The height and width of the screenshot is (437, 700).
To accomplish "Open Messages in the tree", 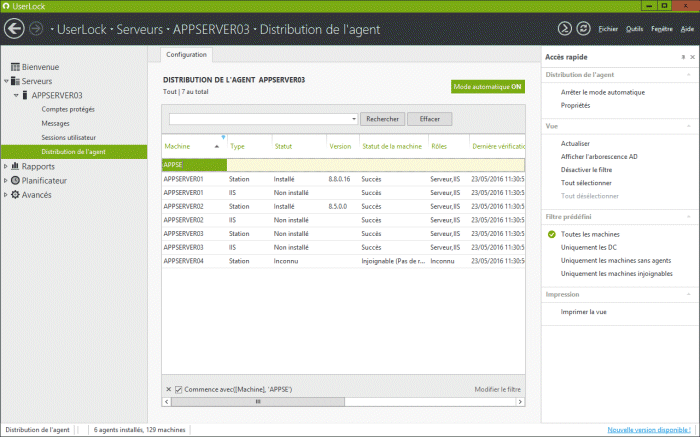I will tap(55, 123).
